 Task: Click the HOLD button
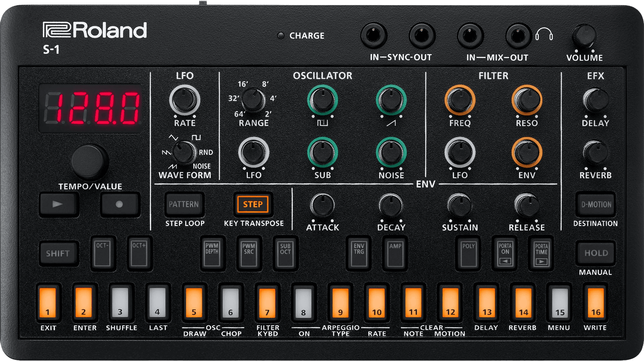tap(596, 253)
